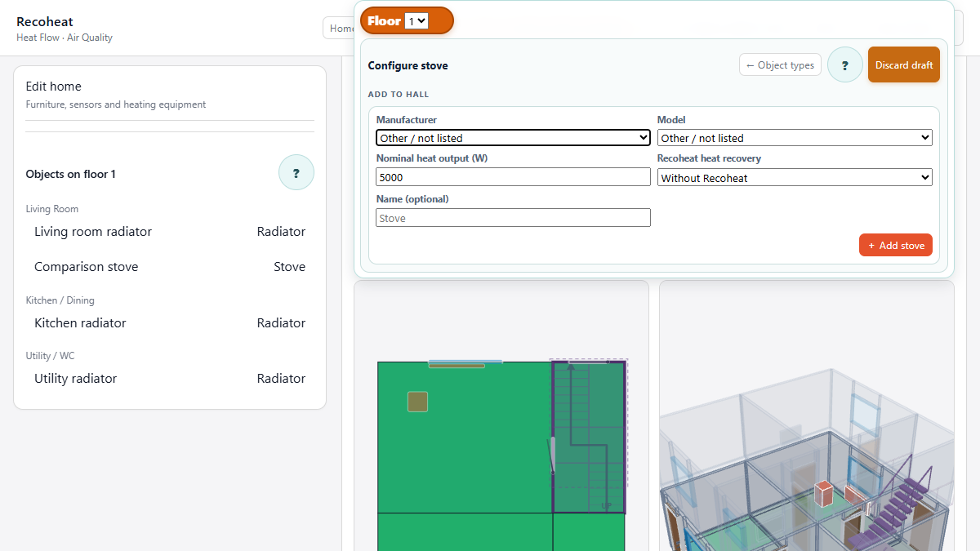This screenshot has width=980, height=551.
Task: Focus the Nominal heat output field
Action: click(514, 177)
